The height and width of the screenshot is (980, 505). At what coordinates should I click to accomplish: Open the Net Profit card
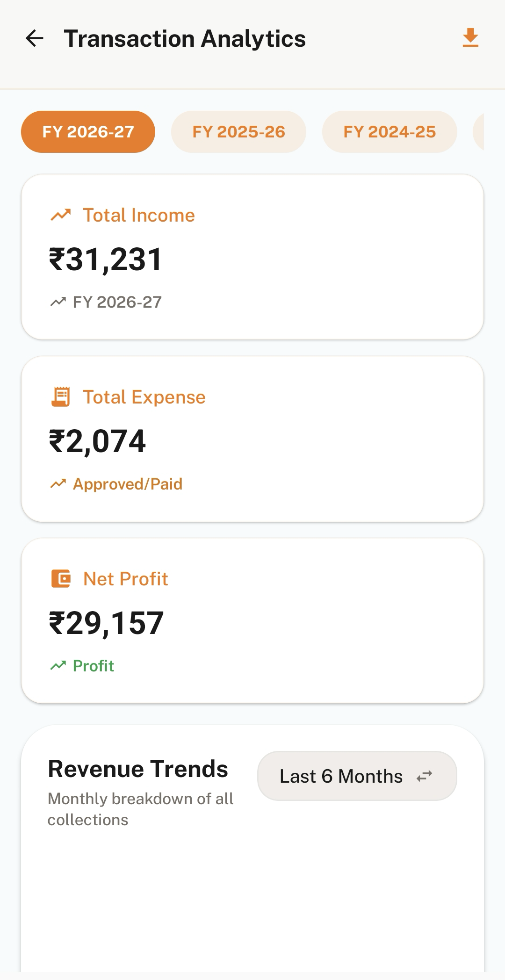tap(252, 620)
